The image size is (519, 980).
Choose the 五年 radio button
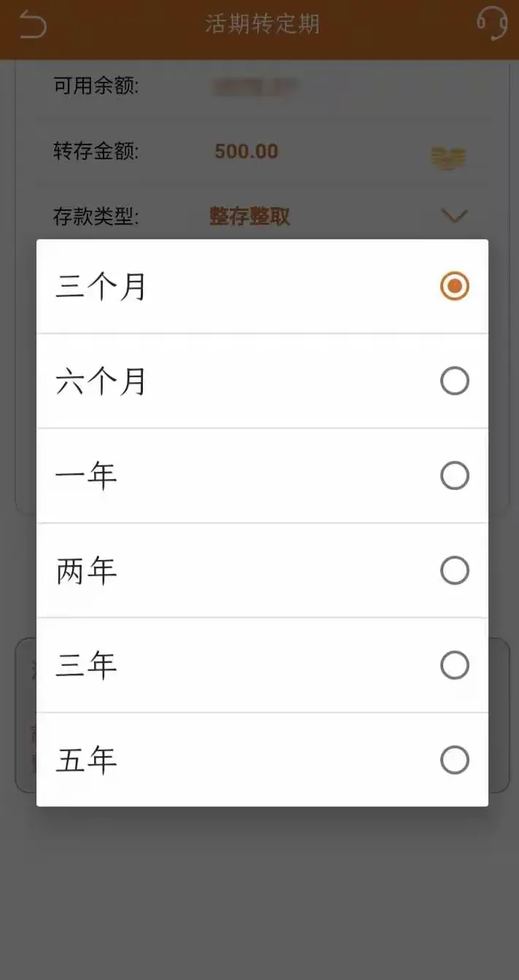(x=454, y=760)
